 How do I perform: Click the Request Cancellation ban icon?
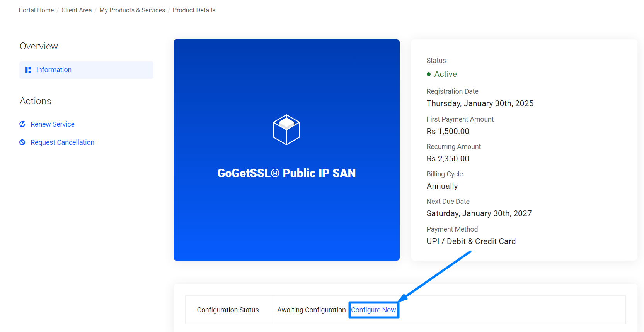click(22, 142)
